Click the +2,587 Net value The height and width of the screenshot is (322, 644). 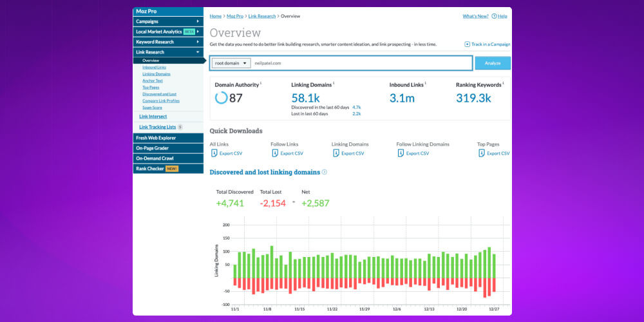point(316,204)
